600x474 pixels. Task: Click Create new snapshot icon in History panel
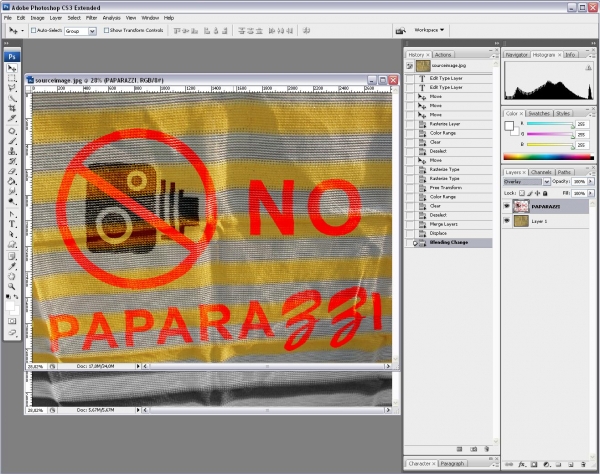tap(473, 449)
